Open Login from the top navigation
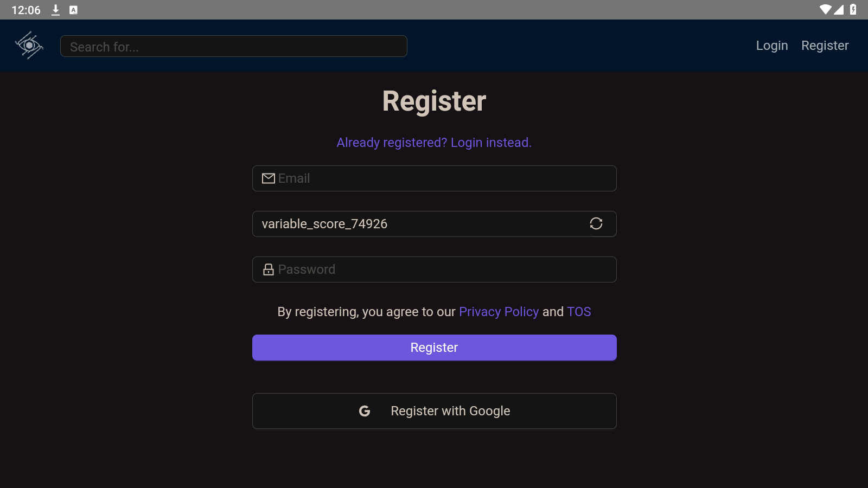Screen dimensions: 868x488 [772, 46]
